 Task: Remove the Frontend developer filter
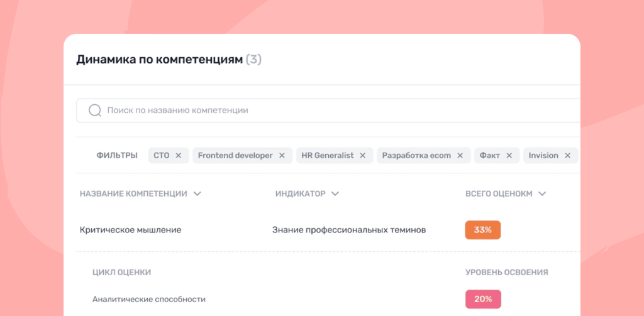(x=282, y=156)
